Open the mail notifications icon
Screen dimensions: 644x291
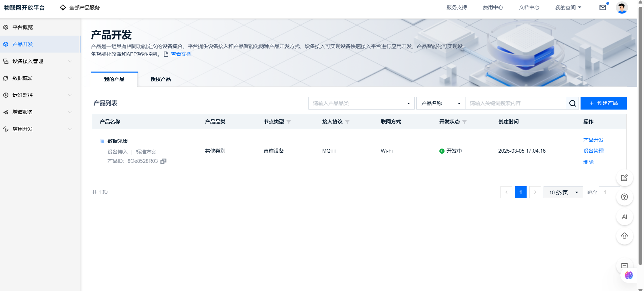click(603, 7)
